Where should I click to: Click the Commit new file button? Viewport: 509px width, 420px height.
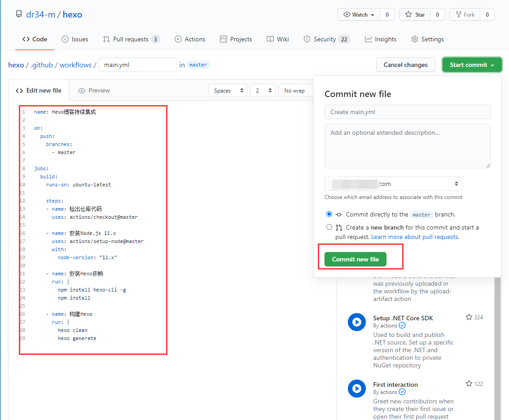point(355,259)
